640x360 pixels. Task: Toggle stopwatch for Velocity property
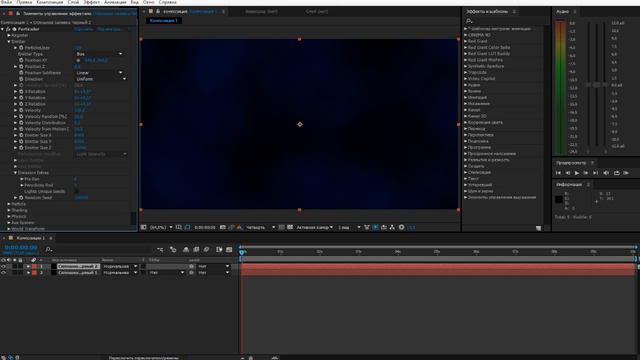coord(21,110)
